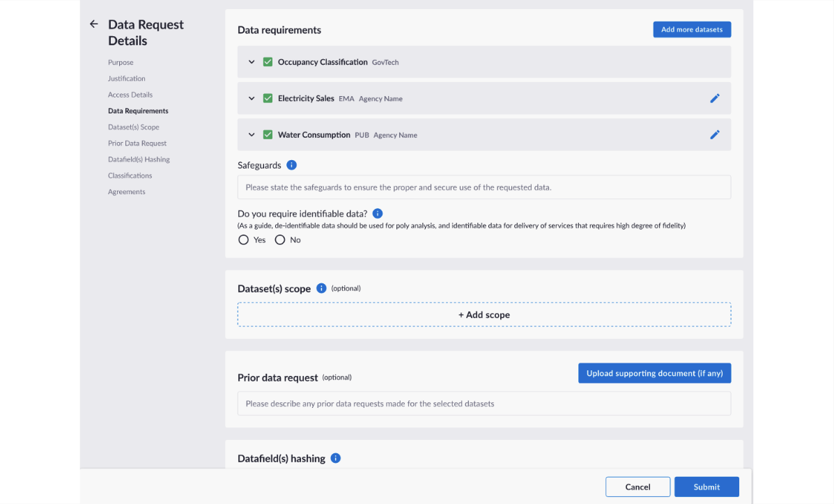Focus the prior data request description field
This screenshot has width=834, height=504.
(484, 404)
